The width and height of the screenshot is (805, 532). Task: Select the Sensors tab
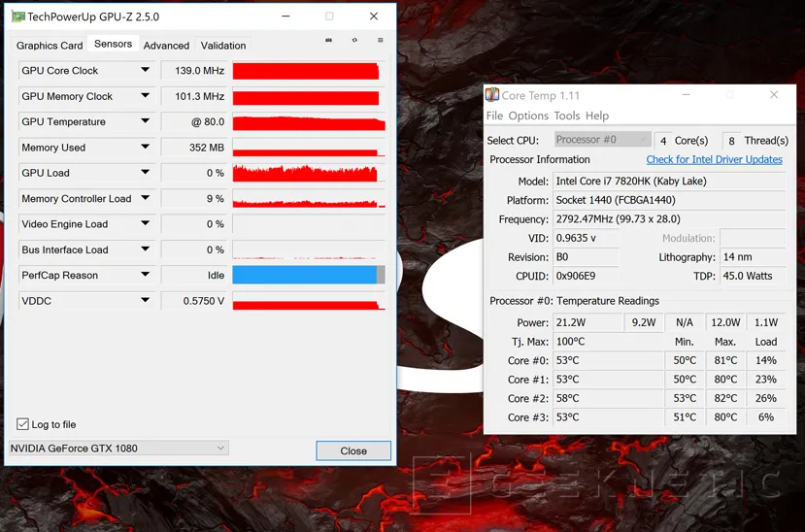[113, 44]
